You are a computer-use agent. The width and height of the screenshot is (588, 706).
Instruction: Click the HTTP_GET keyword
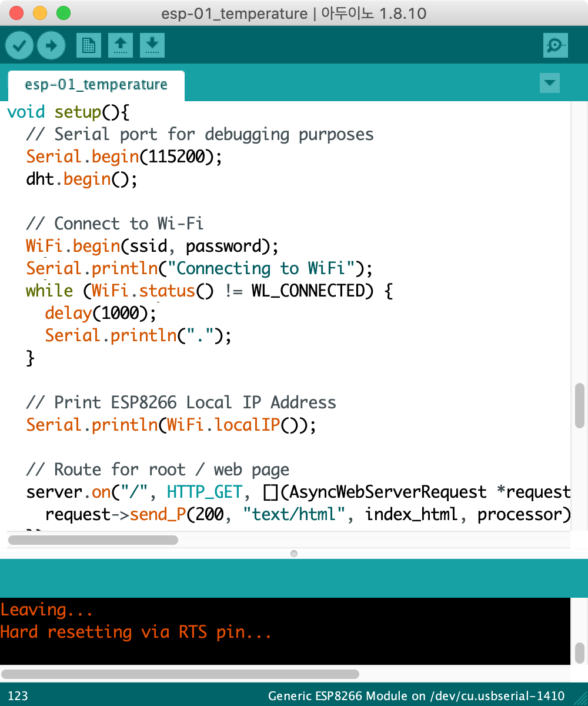(204, 492)
